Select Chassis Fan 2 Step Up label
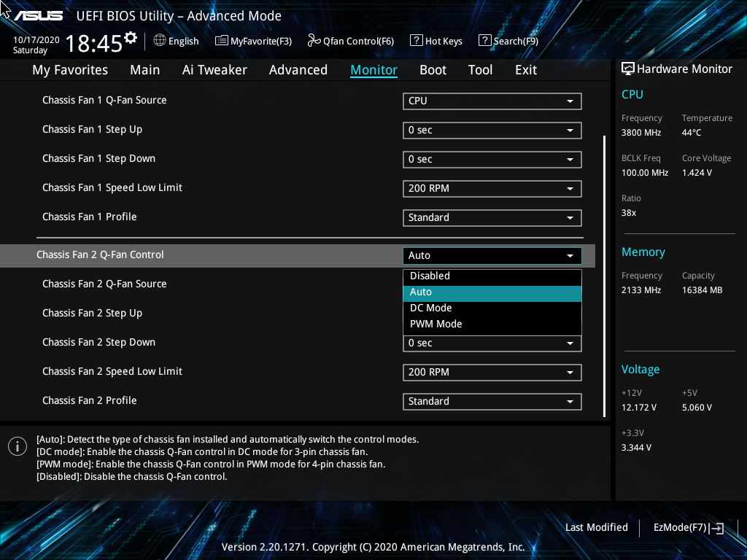747x560 pixels. click(92, 314)
